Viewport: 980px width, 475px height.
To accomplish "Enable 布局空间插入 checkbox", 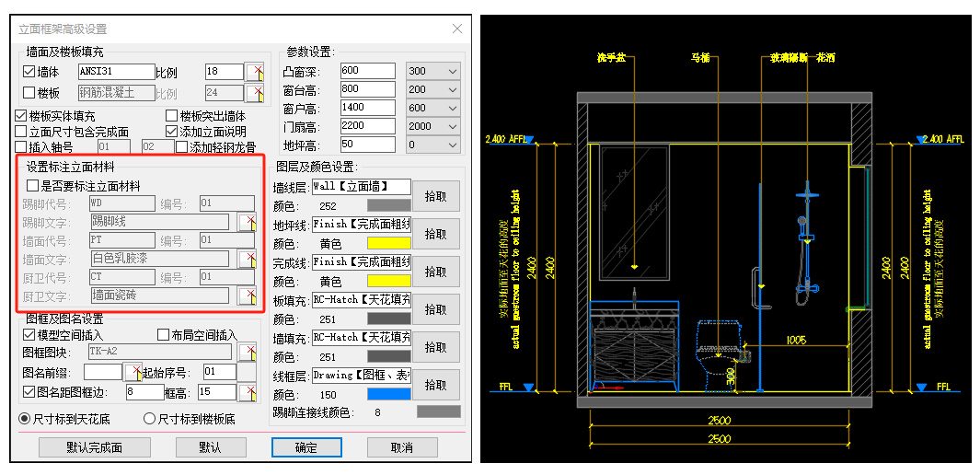I will point(163,335).
